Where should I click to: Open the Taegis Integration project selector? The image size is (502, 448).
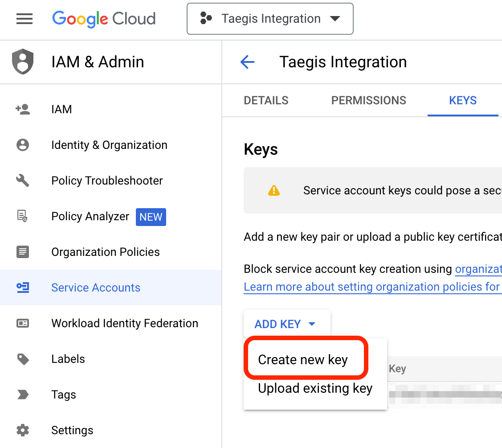tap(270, 19)
